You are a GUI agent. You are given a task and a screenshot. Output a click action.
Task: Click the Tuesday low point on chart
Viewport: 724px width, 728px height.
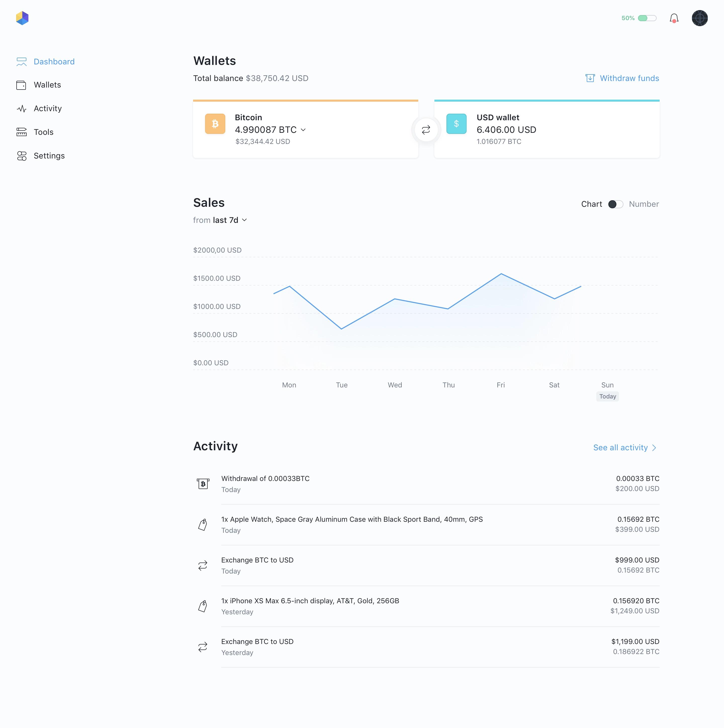(341, 329)
